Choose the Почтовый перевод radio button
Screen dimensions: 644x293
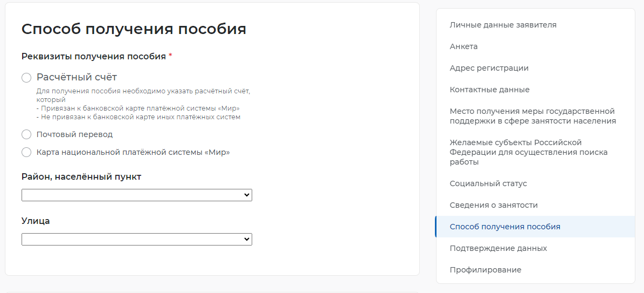(x=26, y=134)
